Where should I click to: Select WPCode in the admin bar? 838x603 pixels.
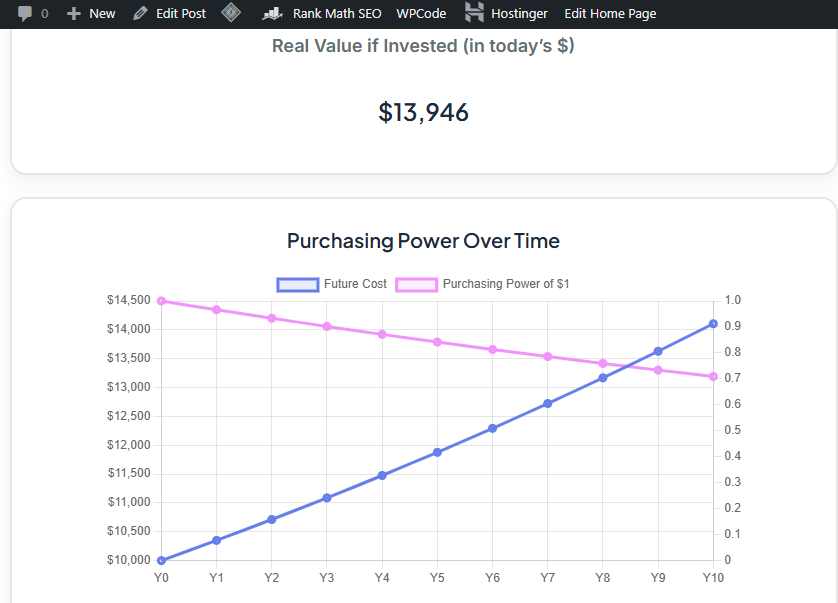[421, 13]
